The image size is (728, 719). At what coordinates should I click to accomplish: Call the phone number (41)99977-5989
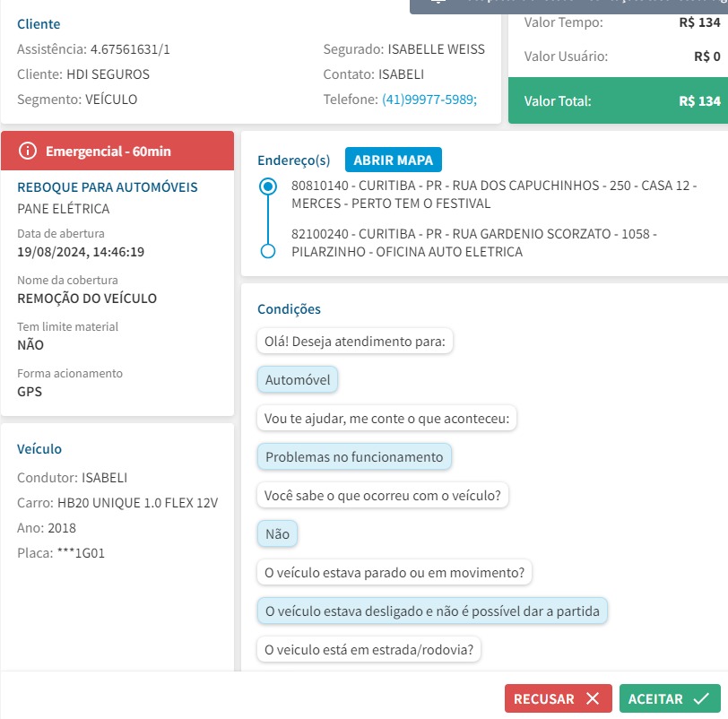(429, 100)
